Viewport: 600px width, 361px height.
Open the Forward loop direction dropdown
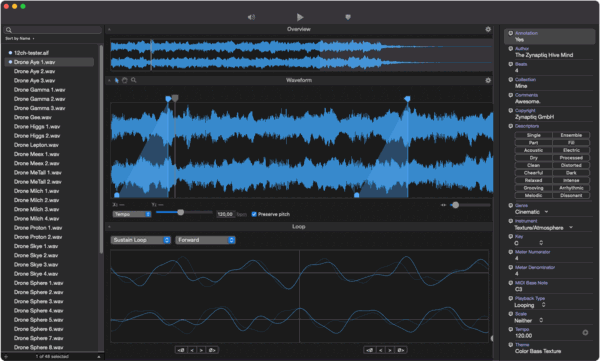pos(205,240)
